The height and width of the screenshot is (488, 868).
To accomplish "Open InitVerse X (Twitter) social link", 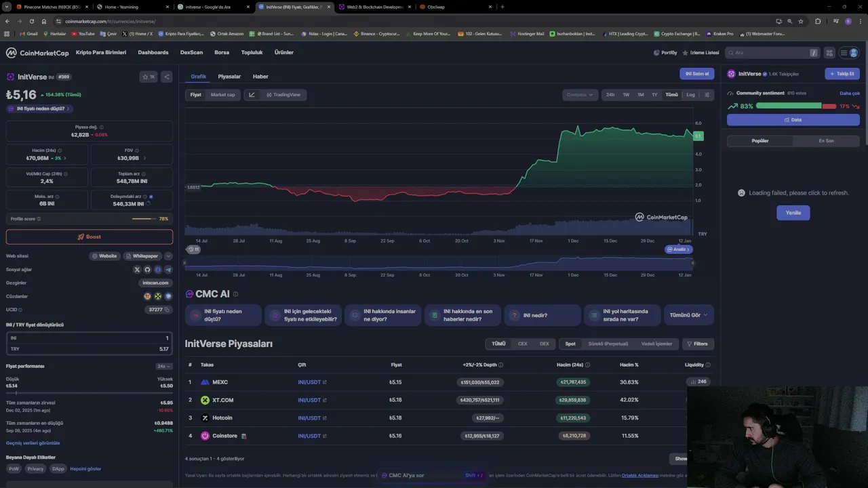I will 137,270.
